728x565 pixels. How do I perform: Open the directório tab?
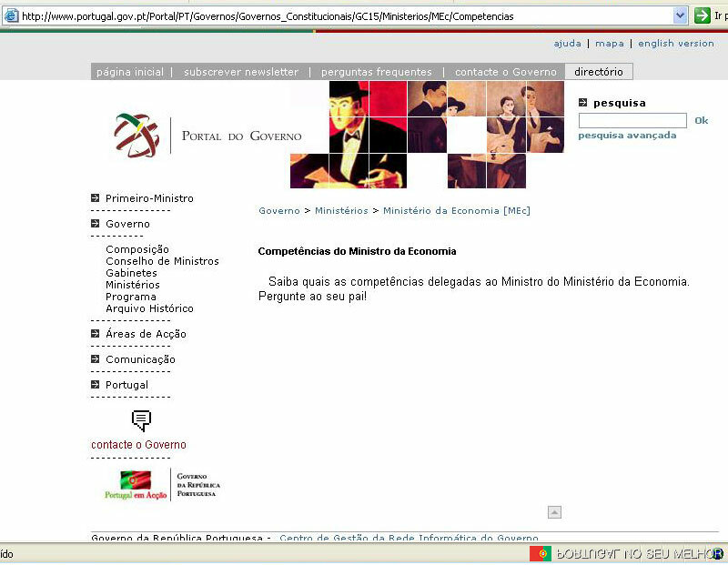pyautogui.click(x=598, y=72)
